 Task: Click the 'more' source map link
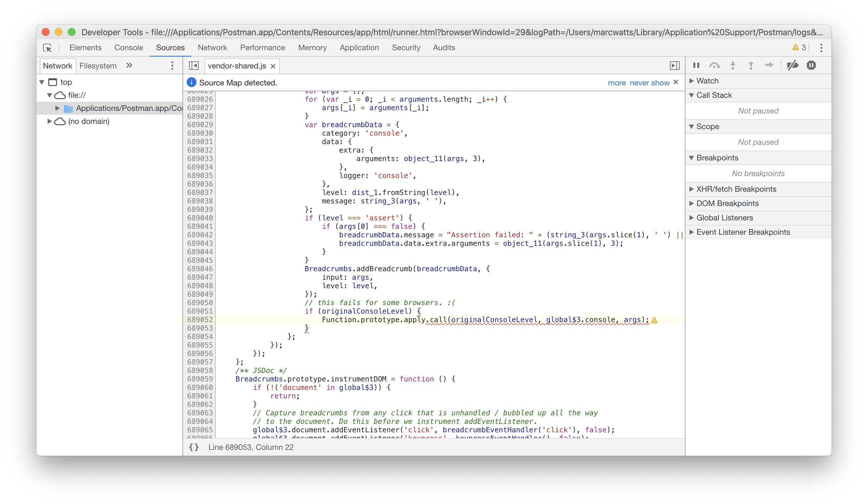click(x=616, y=83)
